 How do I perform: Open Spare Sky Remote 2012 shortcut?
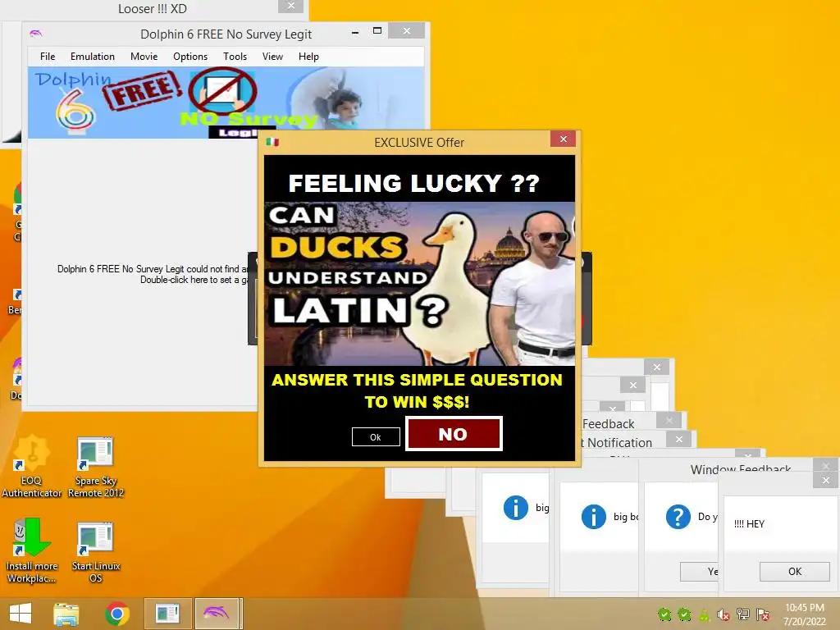point(95,467)
